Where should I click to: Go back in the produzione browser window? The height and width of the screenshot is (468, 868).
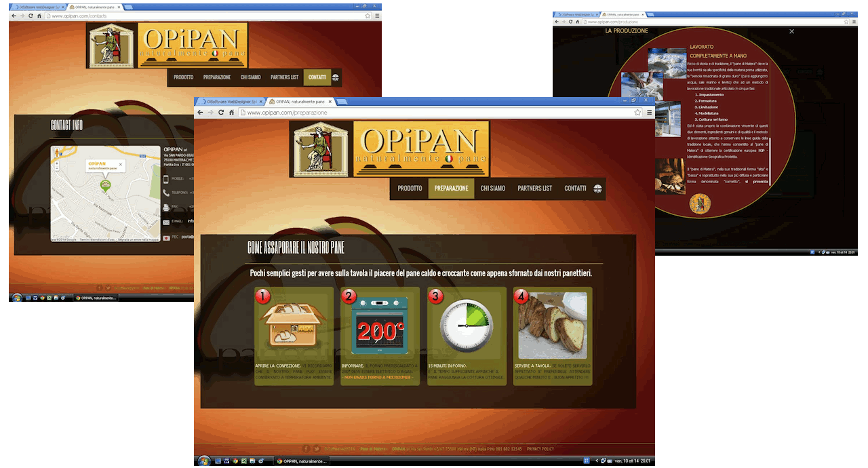[x=557, y=22]
